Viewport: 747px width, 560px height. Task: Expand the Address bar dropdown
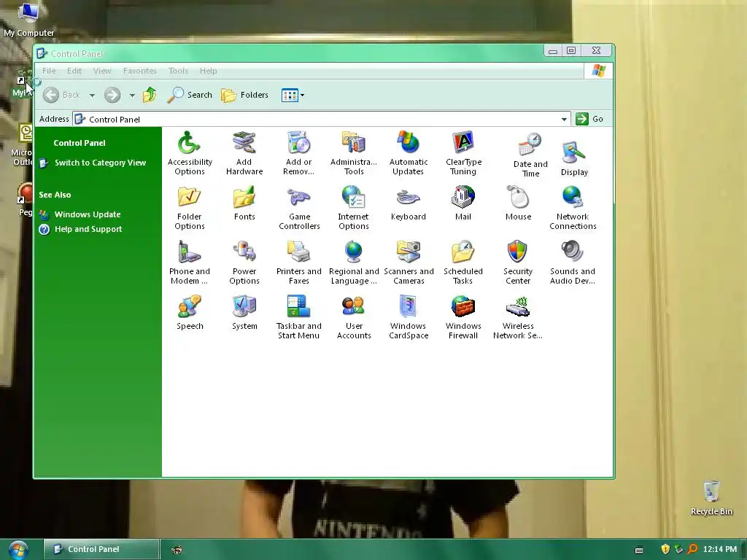point(564,119)
